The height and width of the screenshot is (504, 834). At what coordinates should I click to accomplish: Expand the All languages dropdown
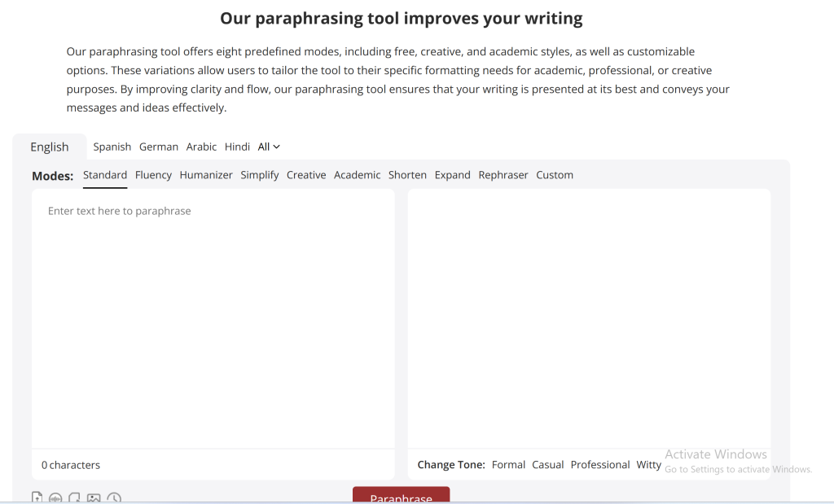click(x=269, y=147)
